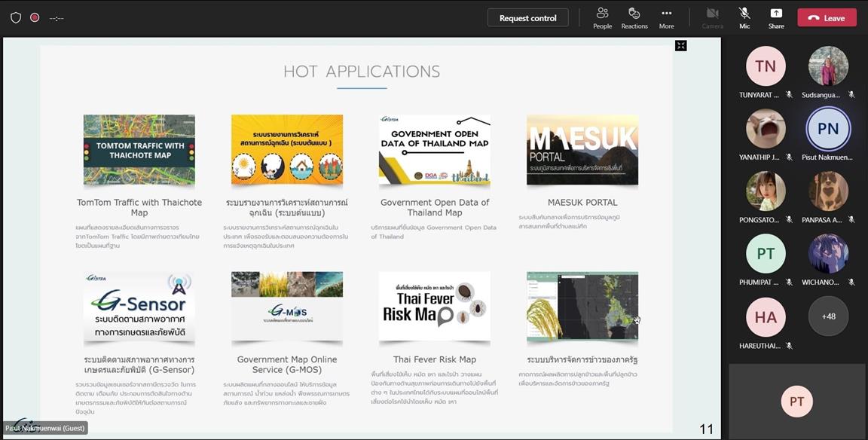Open the Thai Fever Risk Map banner
The width and height of the screenshot is (868, 440).
coord(435,307)
